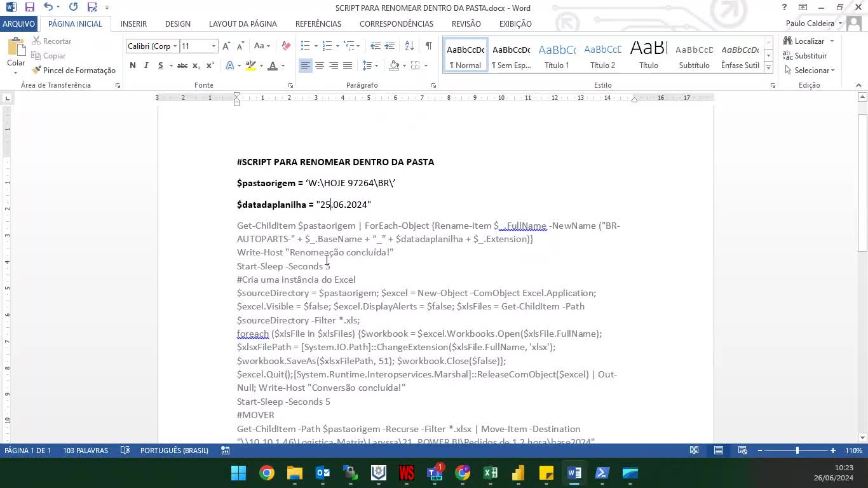Clear all formatting eraser icon
868x488 pixels.
pyautogui.click(x=286, y=46)
